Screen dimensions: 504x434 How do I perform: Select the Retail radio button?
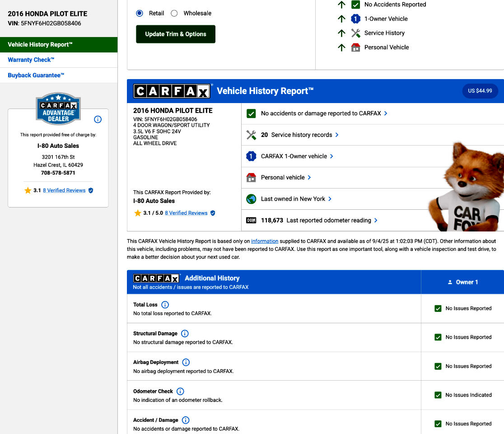[140, 13]
